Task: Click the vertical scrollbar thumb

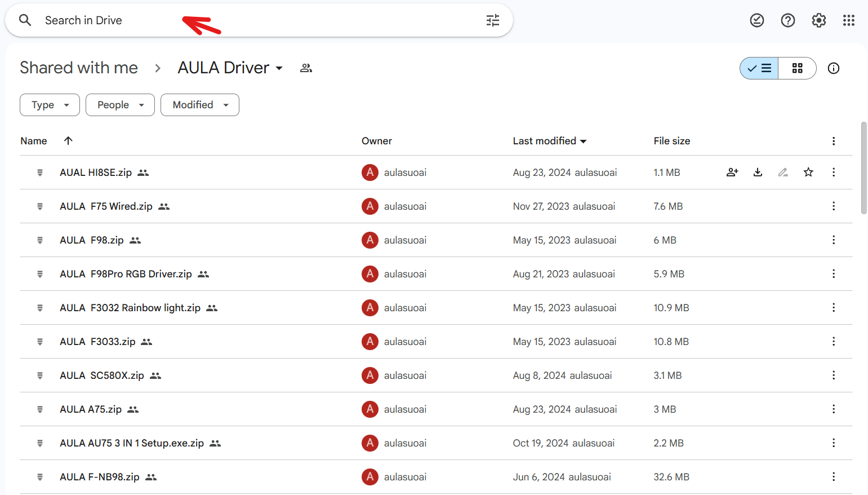Action: [864, 168]
